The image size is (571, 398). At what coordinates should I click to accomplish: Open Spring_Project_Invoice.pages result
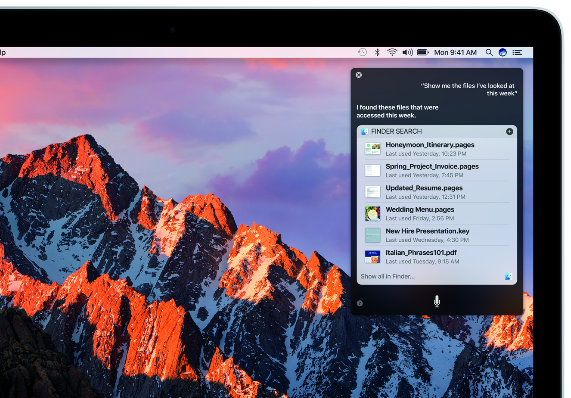(437, 170)
